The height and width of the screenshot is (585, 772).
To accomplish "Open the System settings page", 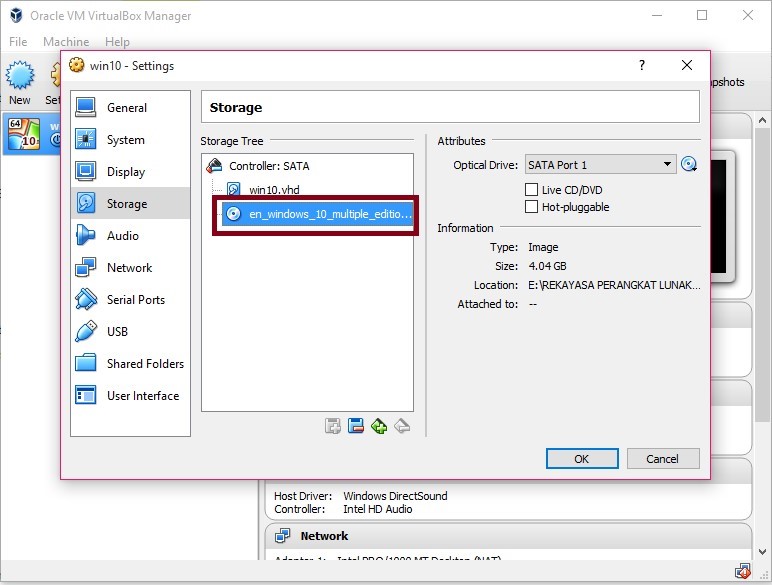I will click(x=130, y=140).
